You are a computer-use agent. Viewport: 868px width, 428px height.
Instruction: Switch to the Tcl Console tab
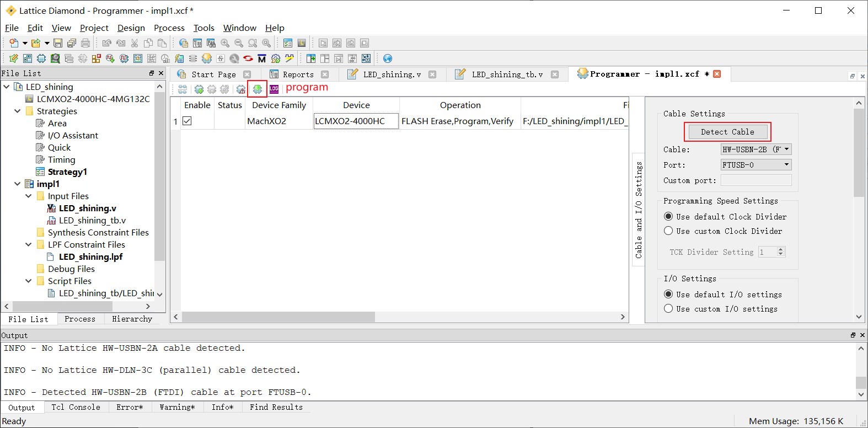point(76,407)
